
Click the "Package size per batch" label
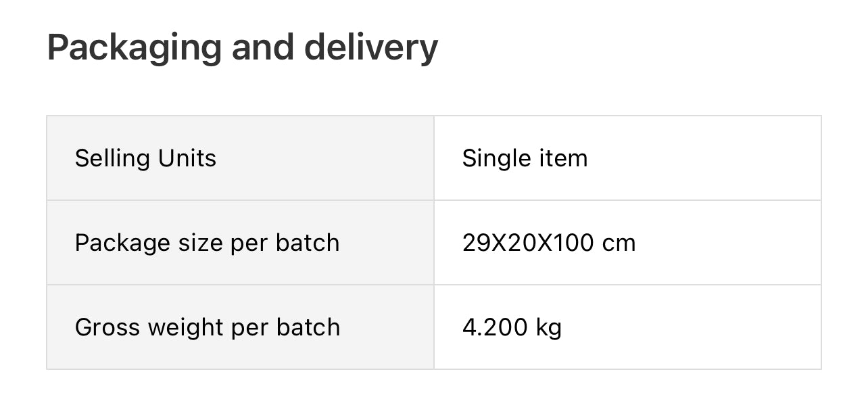click(x=207, y=243)
